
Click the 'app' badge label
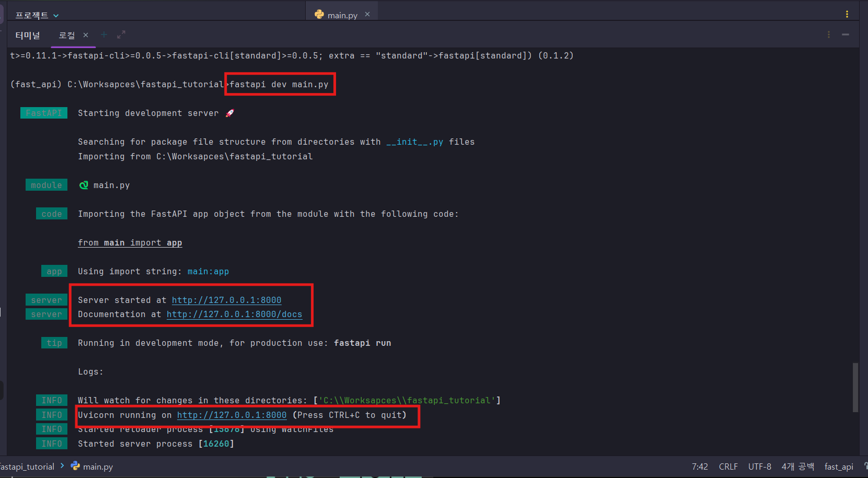coord(54,271)
